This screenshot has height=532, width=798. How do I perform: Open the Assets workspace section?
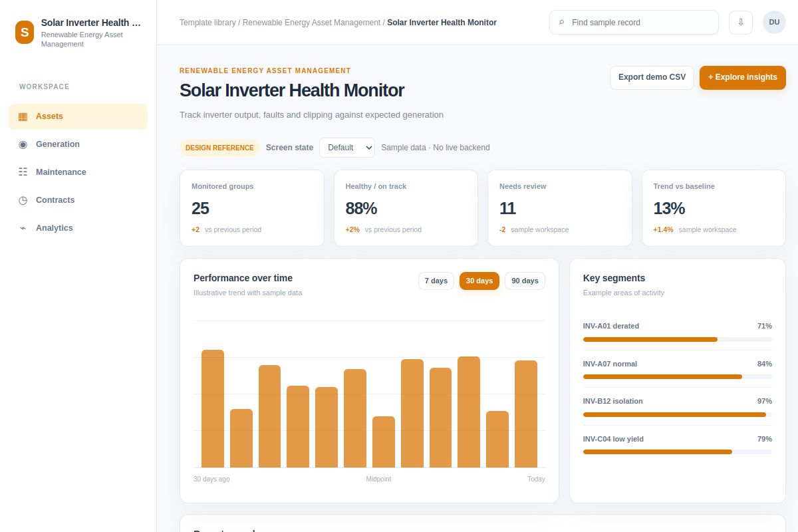78,116
